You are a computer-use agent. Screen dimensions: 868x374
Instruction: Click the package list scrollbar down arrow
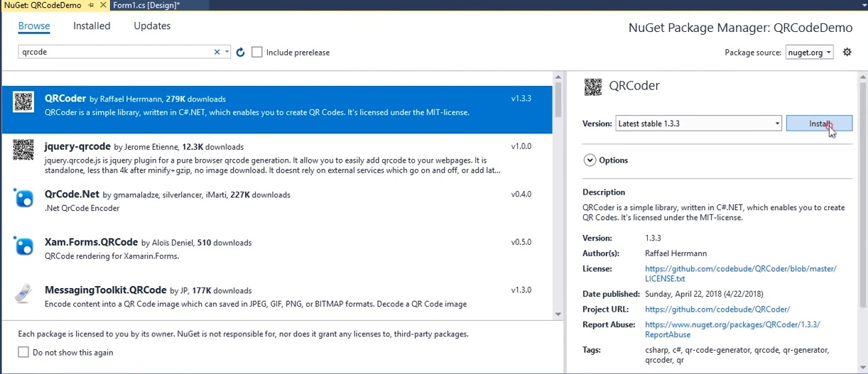[558, 314]
